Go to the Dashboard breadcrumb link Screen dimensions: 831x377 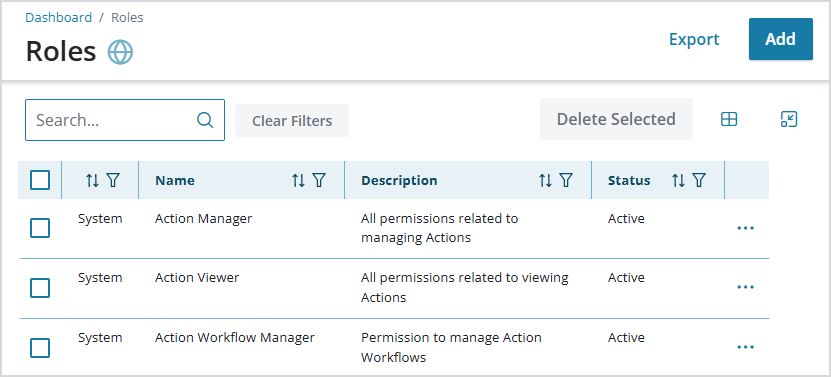click(59, 17)
